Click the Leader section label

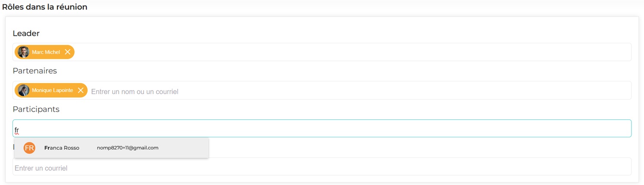click(x=26, y=33)
